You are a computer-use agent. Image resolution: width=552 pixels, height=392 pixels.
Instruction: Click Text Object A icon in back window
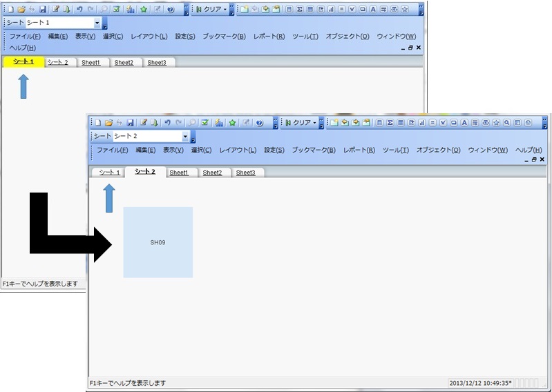[x=373, y=10]
